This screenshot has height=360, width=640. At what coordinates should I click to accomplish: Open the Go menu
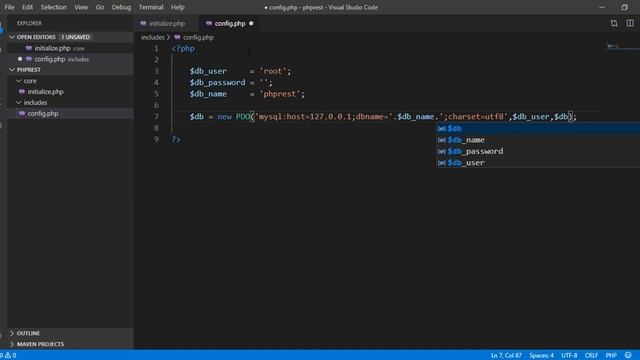coord(100,7)
